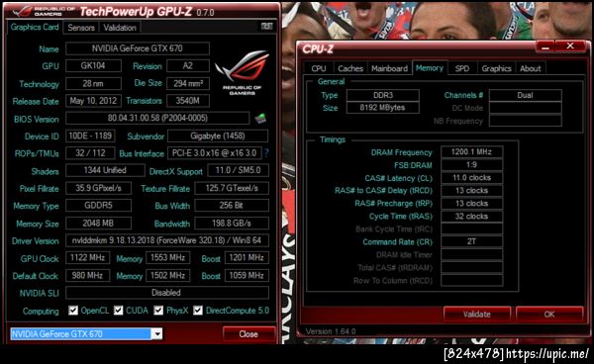
Task: Click the 32 clocks Cycle Time value
Action: 472,216
